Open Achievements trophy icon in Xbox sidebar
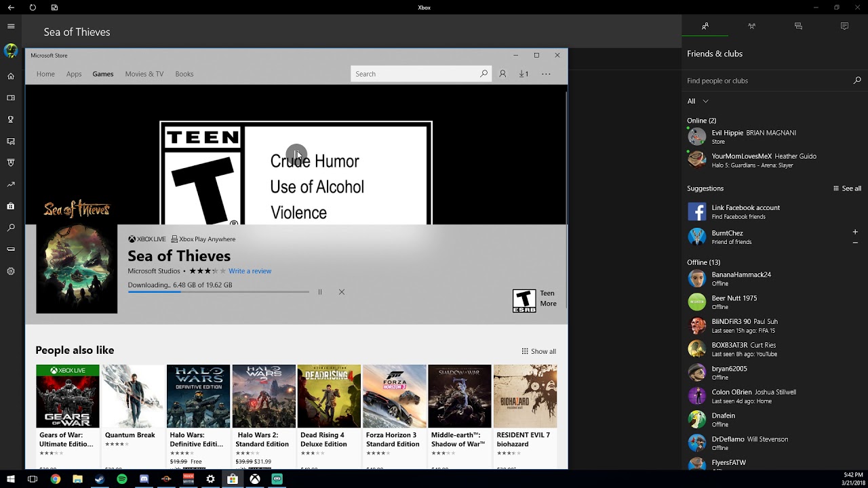 (x=11, y=119)
